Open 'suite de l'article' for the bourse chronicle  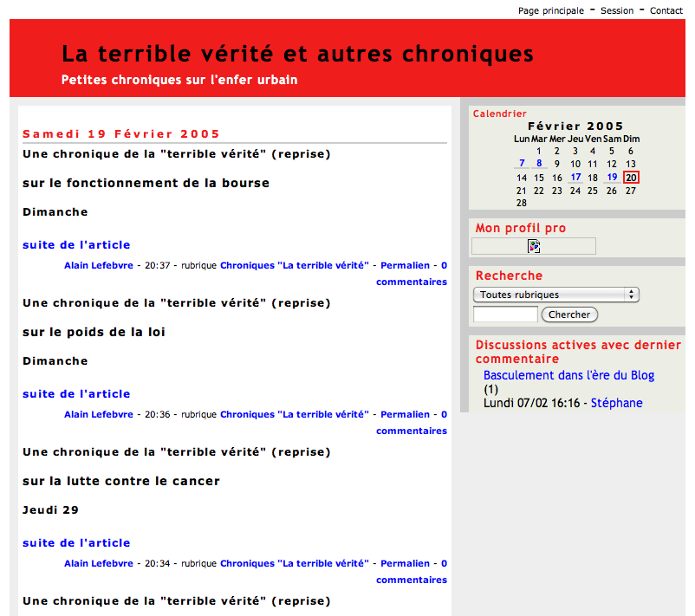coord(76,245)
